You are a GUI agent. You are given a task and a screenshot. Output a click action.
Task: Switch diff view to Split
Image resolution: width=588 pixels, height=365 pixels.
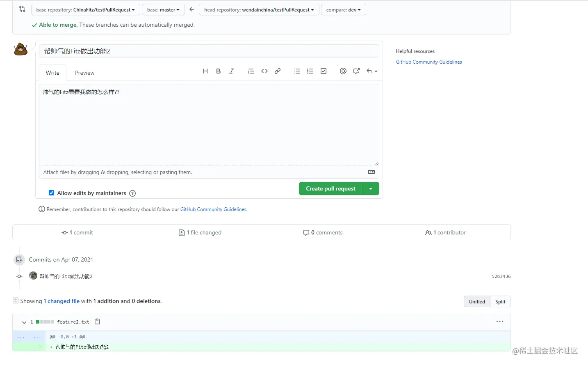pyautogui.click(x=500, y=301)
